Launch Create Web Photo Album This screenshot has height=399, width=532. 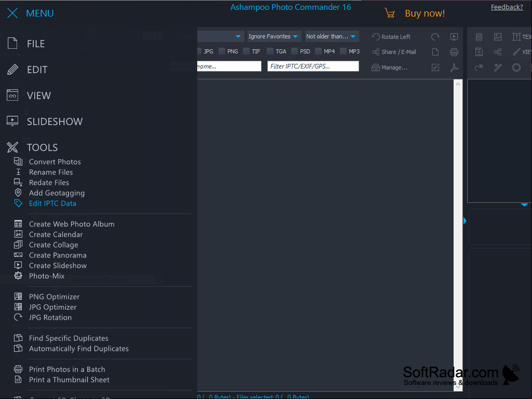point(72,224)
